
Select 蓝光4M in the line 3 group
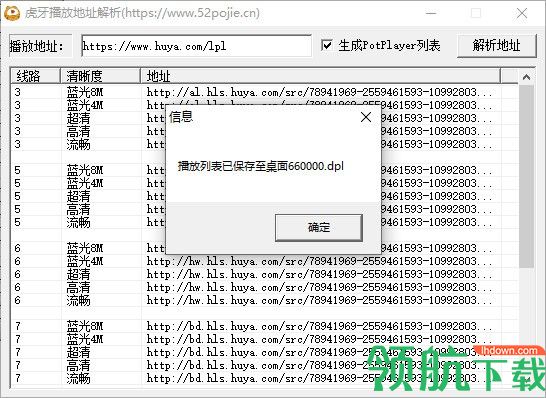[x=85, y=105]
